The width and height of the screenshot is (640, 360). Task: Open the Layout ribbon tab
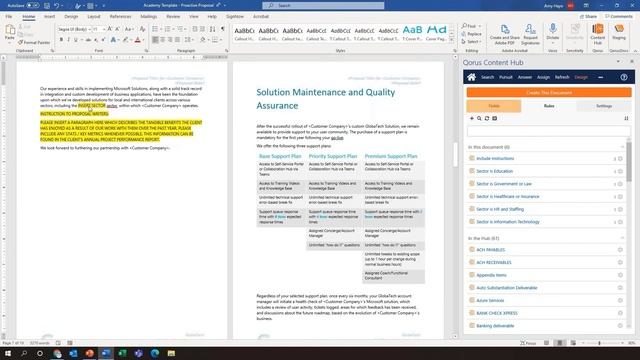pyautogui.click(x=93, y=16)
